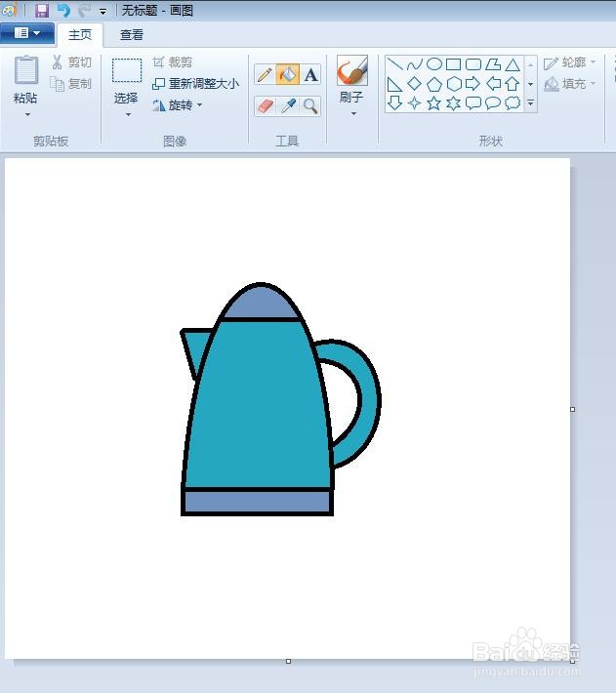Open the Paste dropdown arrow
The image size is (616, 693).
tap(27, 115)
